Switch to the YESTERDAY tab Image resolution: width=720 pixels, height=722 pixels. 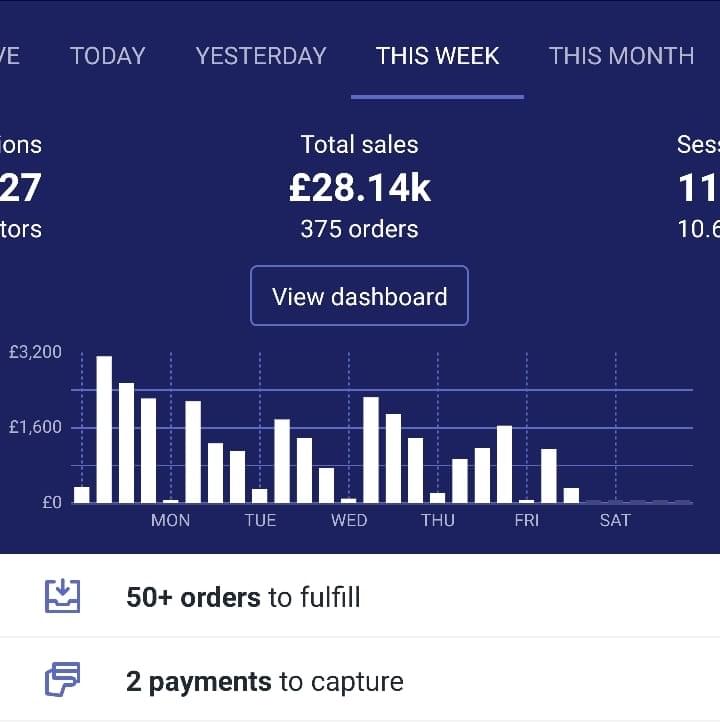point(261,56)
